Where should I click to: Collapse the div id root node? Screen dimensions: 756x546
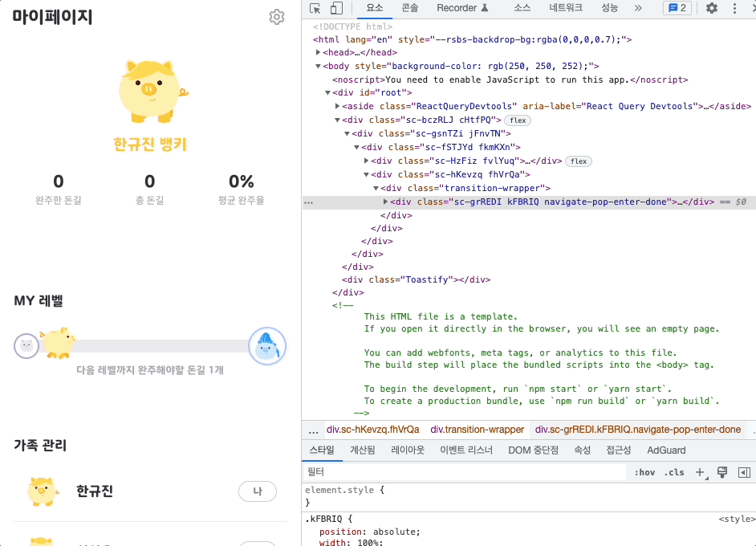[x=328, y=92]
